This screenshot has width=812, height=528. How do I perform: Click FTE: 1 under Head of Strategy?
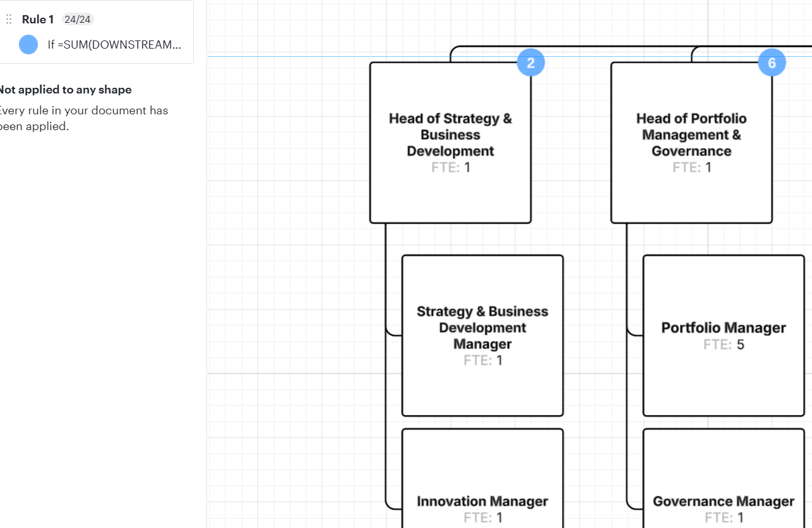(451, 167)
